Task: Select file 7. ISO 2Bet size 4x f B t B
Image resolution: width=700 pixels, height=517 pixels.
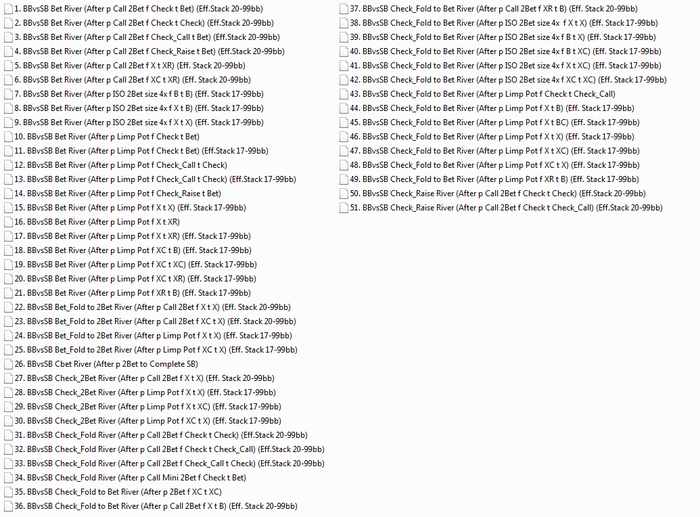Action: 139,94
